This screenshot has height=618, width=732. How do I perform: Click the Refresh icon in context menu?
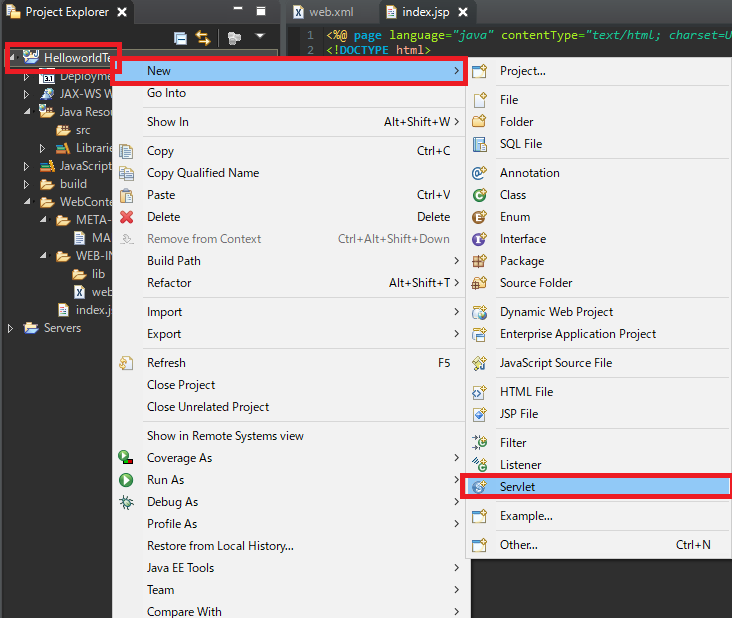click(126, 363)
